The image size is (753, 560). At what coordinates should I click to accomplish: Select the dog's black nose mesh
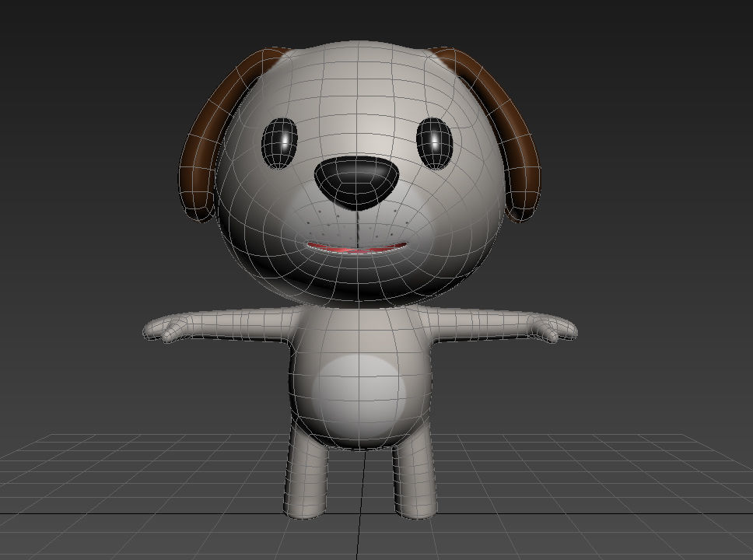356,182
